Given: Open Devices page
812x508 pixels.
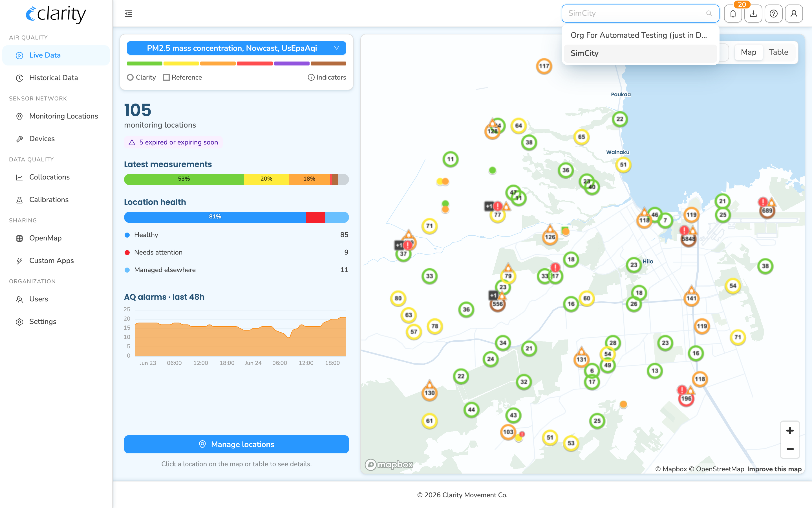Looking at the screenshot, I should (x=56, y=138).
